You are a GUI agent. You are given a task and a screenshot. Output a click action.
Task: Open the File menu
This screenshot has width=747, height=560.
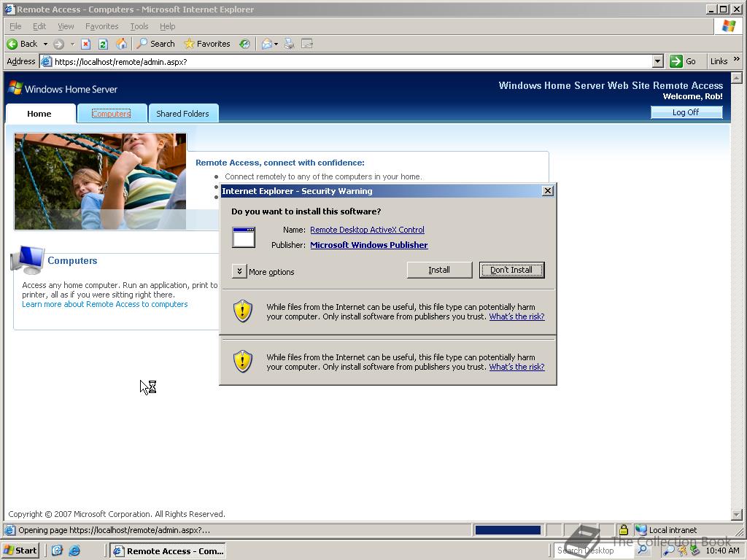[15, 26]
